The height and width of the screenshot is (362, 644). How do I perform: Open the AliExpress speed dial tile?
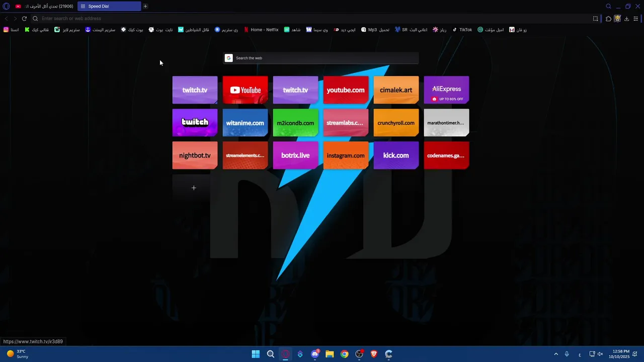click(446, 90)
